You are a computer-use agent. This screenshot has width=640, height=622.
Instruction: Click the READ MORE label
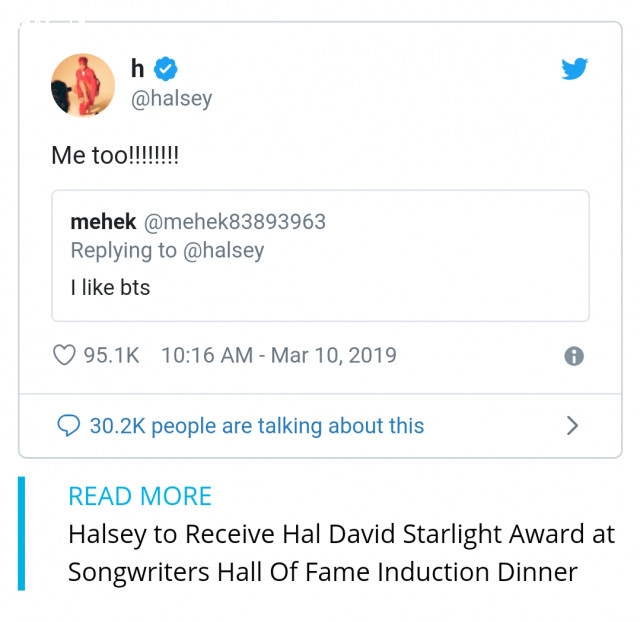point(140,496)
